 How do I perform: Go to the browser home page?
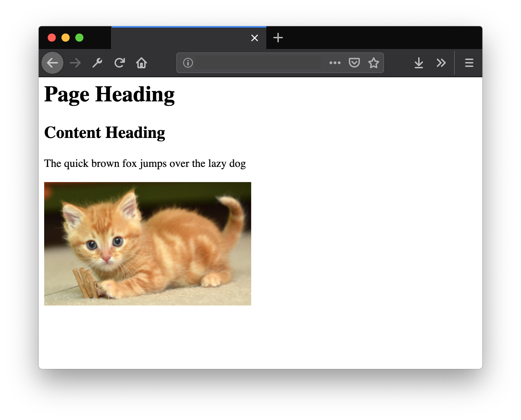141,62
